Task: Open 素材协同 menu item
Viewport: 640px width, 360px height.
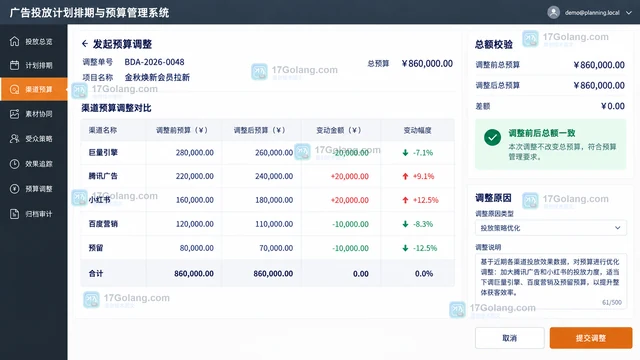Action: tap(34, 114)
